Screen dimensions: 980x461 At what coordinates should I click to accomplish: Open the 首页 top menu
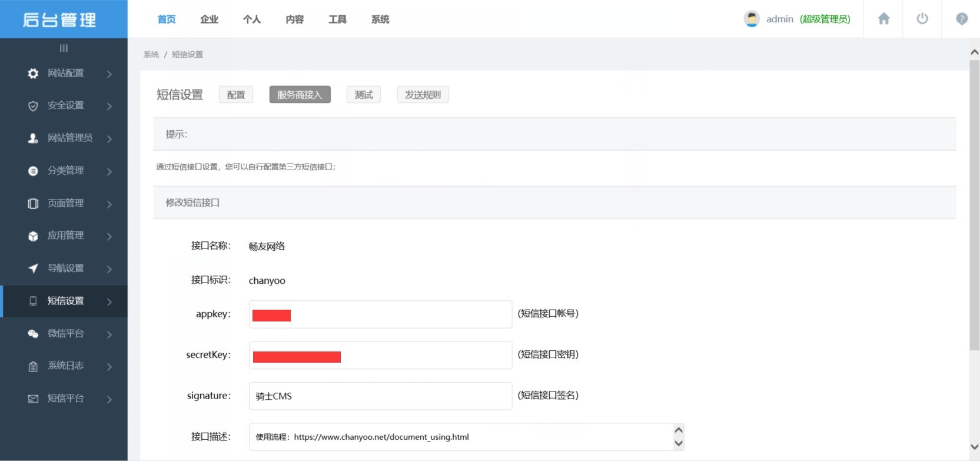(x=167, y=19)
